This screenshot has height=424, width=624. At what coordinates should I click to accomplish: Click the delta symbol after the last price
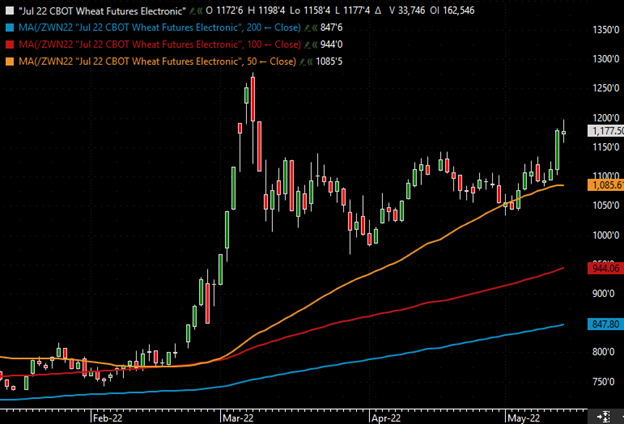[378, 11]
